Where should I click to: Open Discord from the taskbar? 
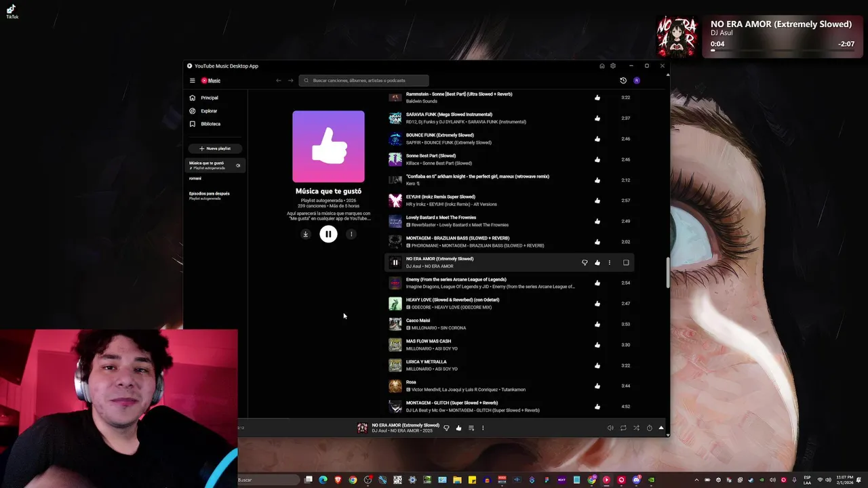(636, 480)
